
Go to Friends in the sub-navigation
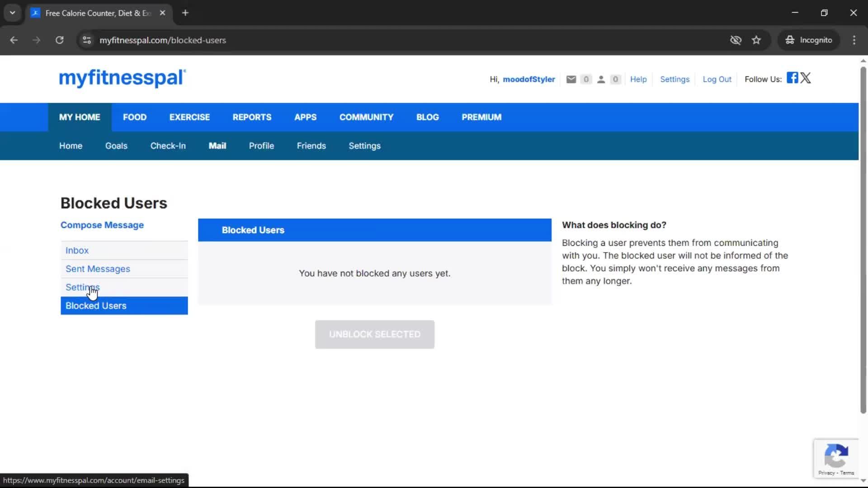tap(311, 146)
